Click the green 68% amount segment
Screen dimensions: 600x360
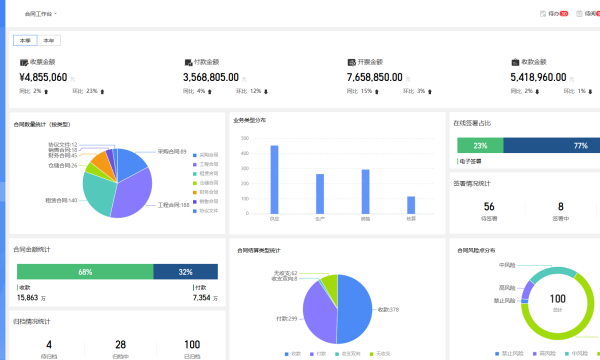pyautogui.click(x=85, y=272)
